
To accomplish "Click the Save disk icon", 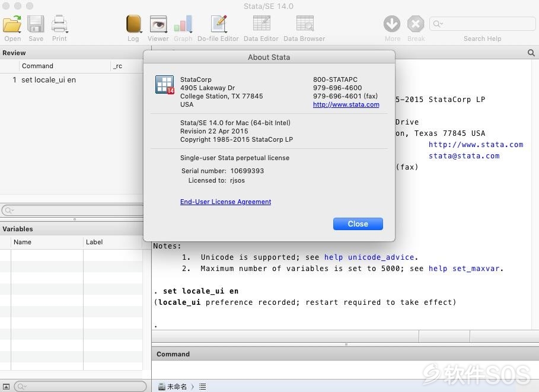I will pyautogui.click(x=36, y=24).
